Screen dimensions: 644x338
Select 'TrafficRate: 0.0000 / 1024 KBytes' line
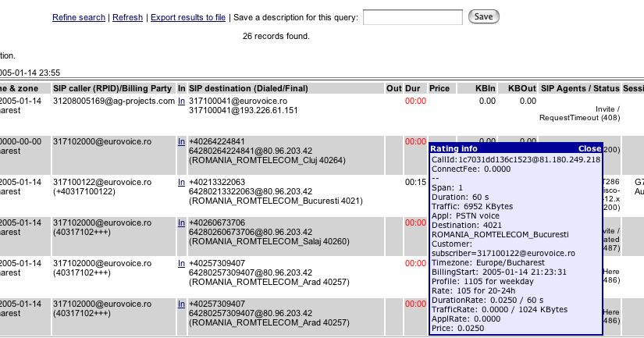click(x=500, y=309)
